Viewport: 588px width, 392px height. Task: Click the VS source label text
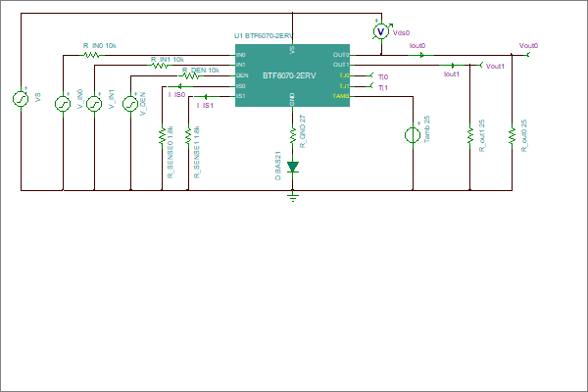(37, 98)
